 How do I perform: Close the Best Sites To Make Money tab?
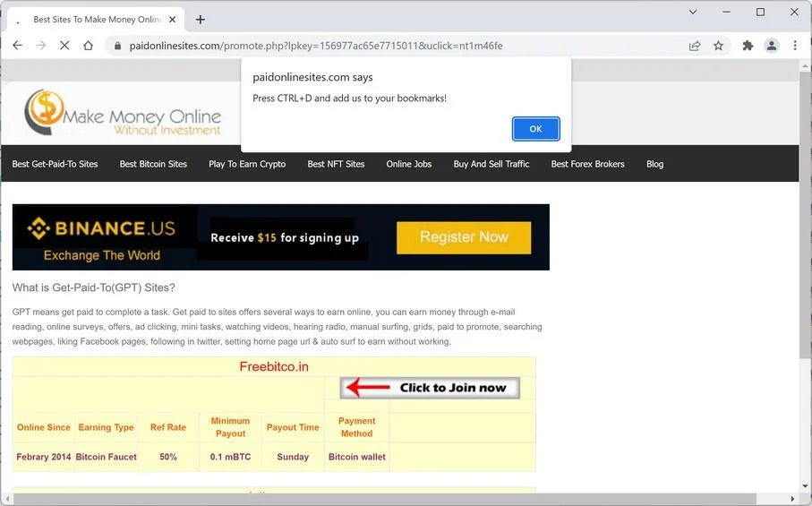(173, 20)
